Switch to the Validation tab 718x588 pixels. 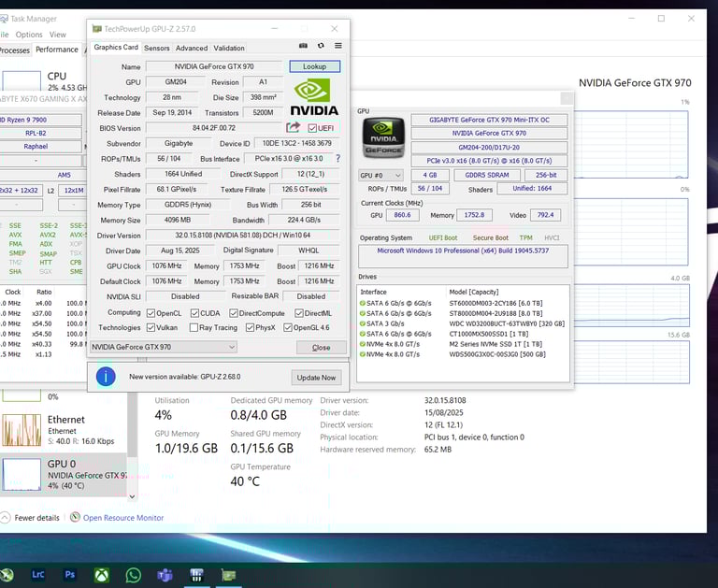229,48
